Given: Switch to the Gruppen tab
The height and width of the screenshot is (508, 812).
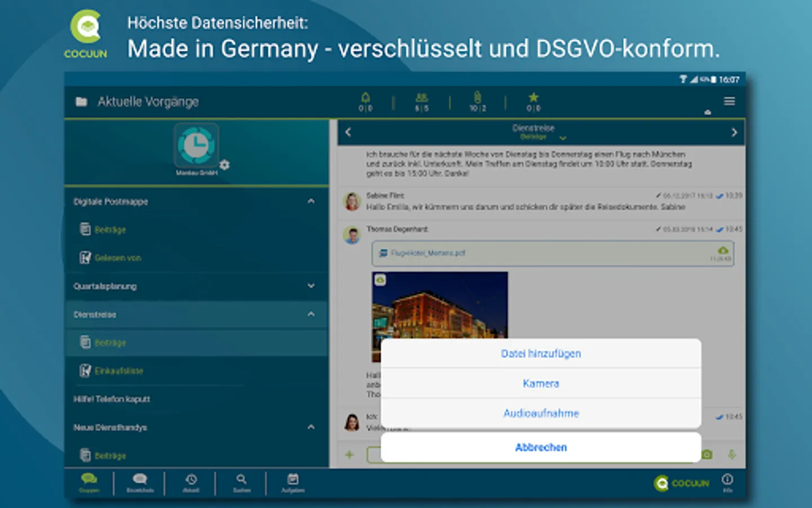Looking at the screenshot, I should coord(89,483).
